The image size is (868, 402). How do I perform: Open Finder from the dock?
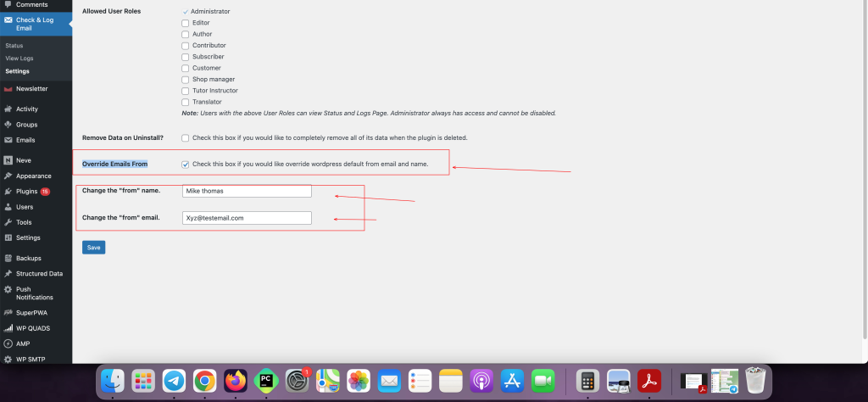(x=113, y=381)
